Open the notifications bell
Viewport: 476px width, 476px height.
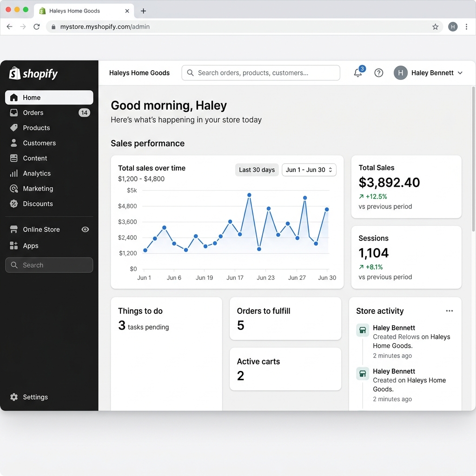[x=358, y=73]
